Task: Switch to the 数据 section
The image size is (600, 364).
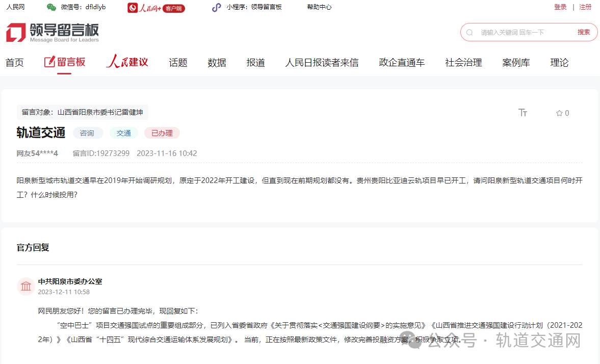Action: click(x=217, y=63)
